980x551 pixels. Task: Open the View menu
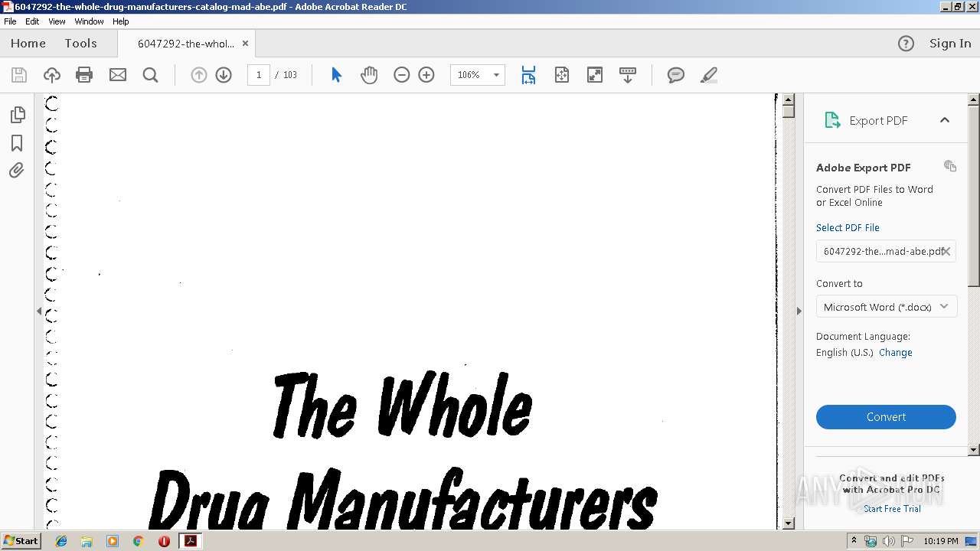click(x=57, y=21)
